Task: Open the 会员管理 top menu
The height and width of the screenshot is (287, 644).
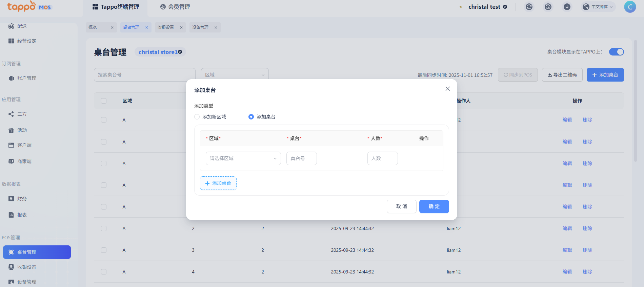Action: point(175,7)
